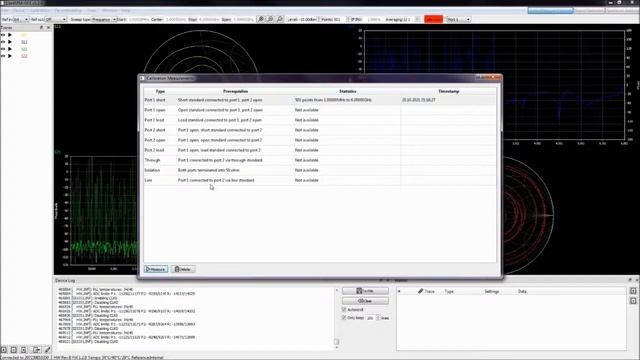Click the Points count field
The width and height of the screenshot is (640, 360).
tap(340, 19)
